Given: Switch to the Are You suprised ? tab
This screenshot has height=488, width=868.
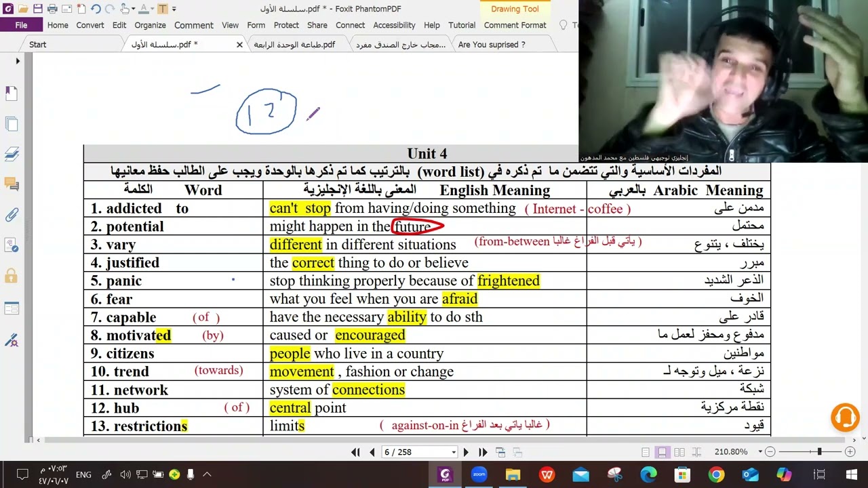Looking at the screenshot, I should (x=492, y=45).
